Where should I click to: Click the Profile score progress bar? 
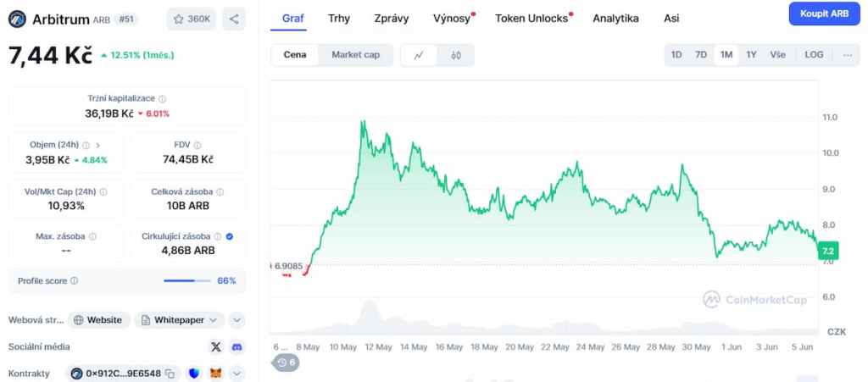187,280
